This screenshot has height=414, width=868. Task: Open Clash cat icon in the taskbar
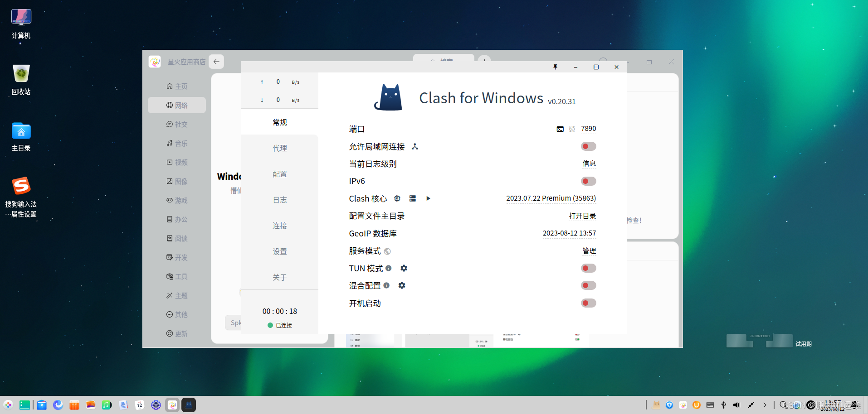click(x=189, y=405)
